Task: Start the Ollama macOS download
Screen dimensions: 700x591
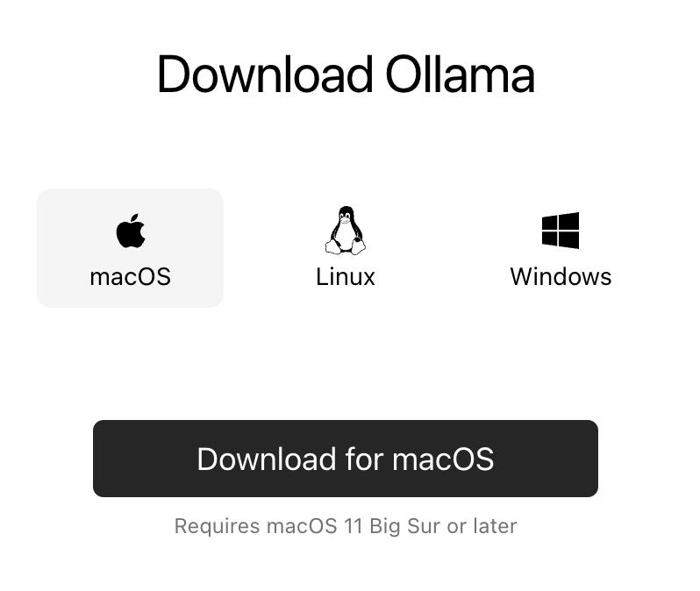Action: [x=346, y=459]
